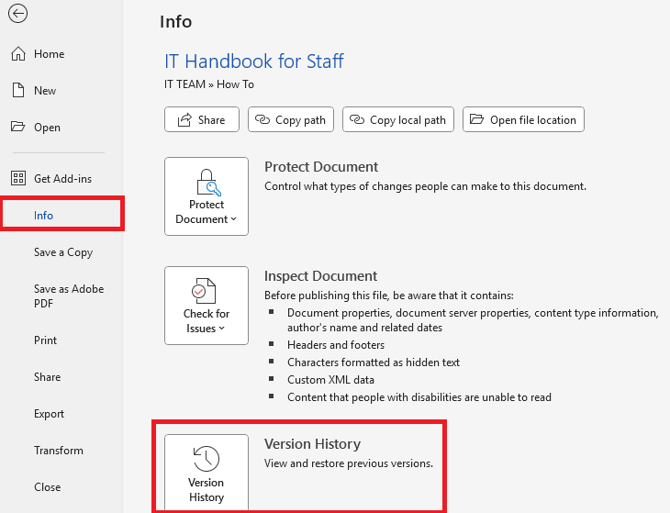Open the Transform option
This screenshot has height=513, width=670.
(57, 450)
